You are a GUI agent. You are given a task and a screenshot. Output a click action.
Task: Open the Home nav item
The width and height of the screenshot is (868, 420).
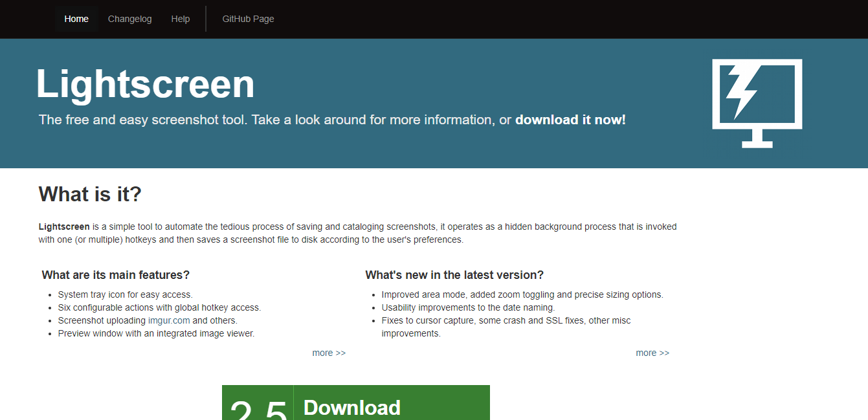click(76, 19)
